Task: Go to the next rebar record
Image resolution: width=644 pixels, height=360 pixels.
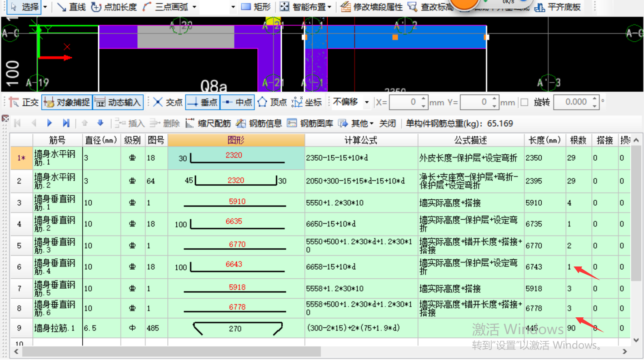Action: point(50,123)
